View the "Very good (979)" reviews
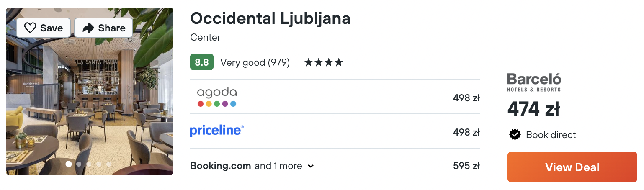 tap(255, 62)
